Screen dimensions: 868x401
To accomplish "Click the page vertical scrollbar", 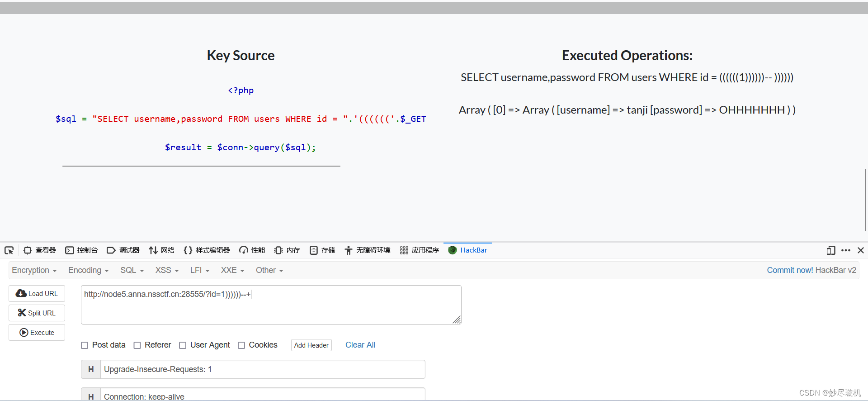I will click(865, 200).
